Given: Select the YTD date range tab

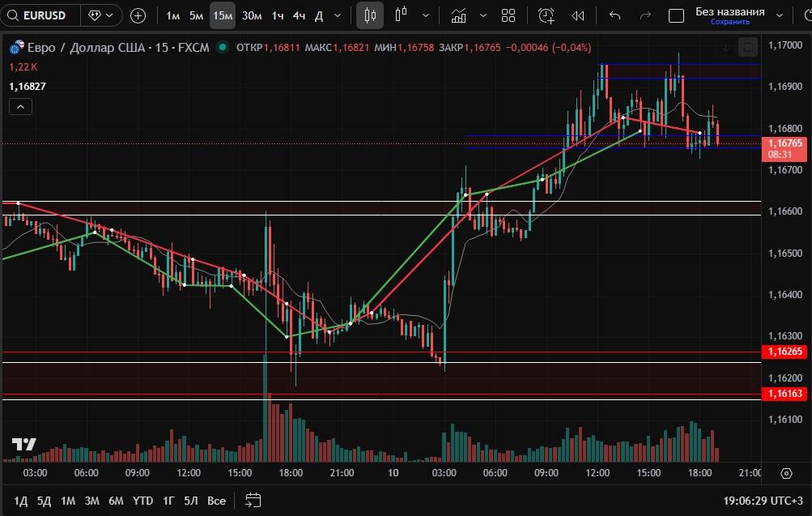Looking at the screenshot, I should coord(142,501).
